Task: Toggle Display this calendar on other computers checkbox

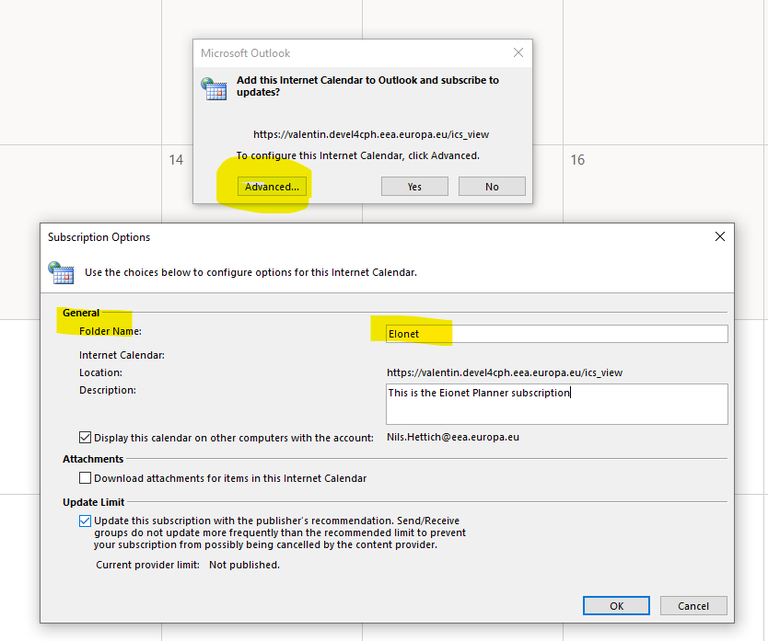Action: tap(85, 437)
